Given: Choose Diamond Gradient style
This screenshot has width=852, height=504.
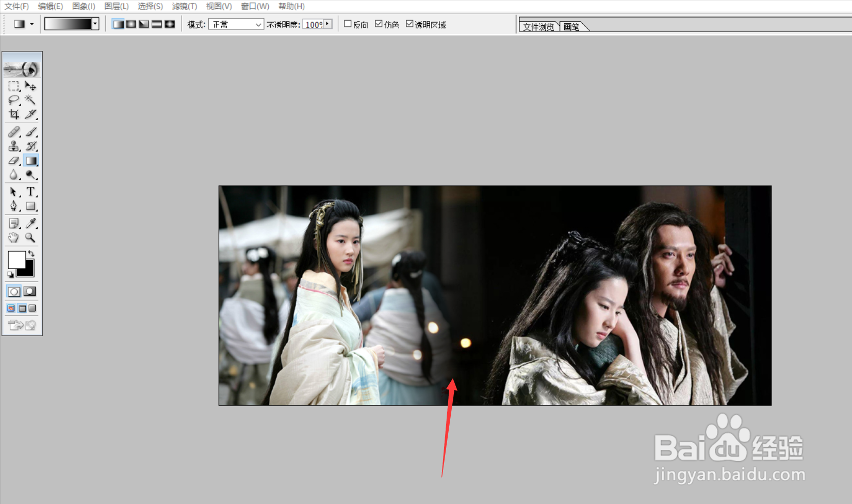Looking at the screenshot, I should 170,24.
